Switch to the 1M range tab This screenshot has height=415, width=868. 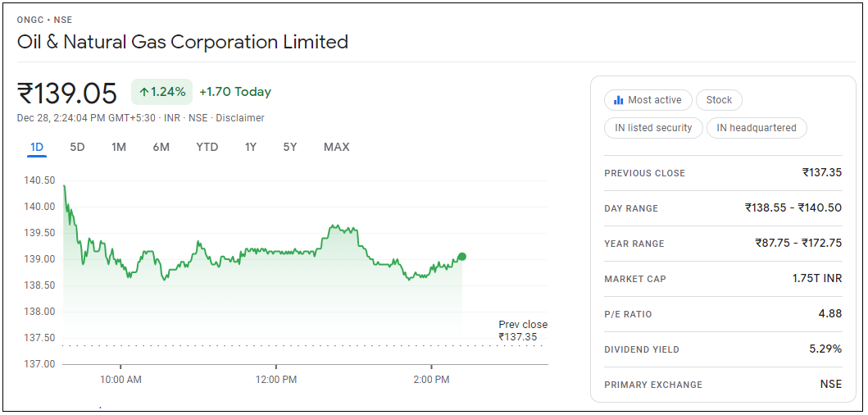(119, 147)
